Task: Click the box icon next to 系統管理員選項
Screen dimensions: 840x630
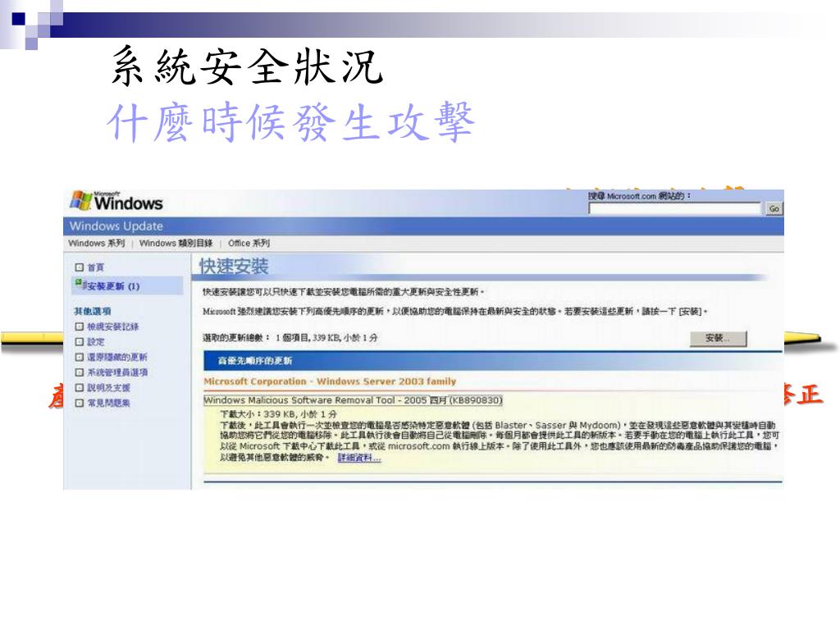Action: pos(80,372)
